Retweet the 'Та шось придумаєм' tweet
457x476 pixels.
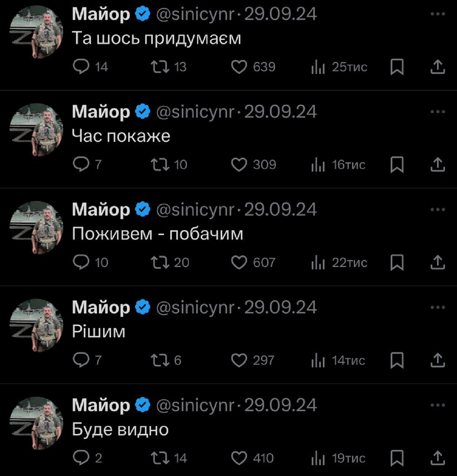pos(160,66)
